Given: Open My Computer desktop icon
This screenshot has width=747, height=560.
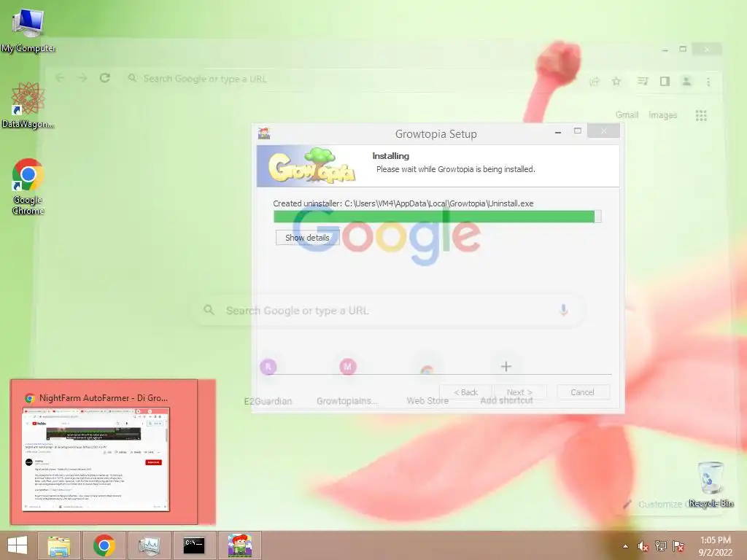Looking at the screenshot, I should pyautogui.click(x=28, y=29).
